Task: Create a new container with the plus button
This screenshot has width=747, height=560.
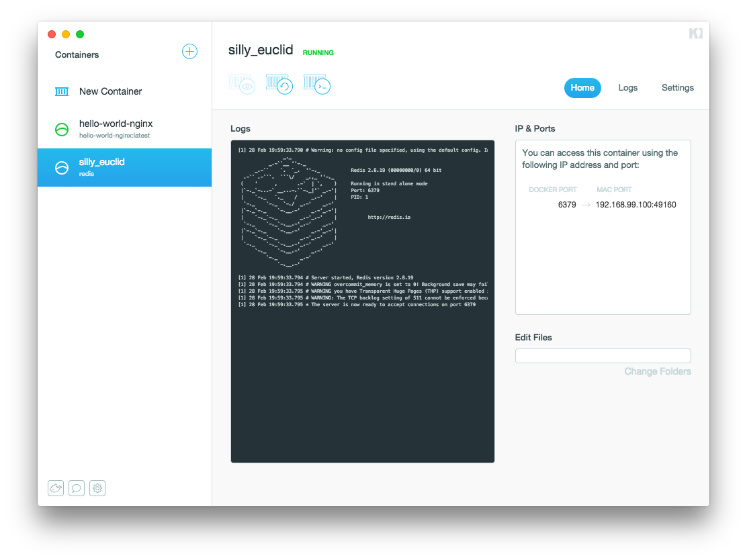Action: tap(189, 51)
